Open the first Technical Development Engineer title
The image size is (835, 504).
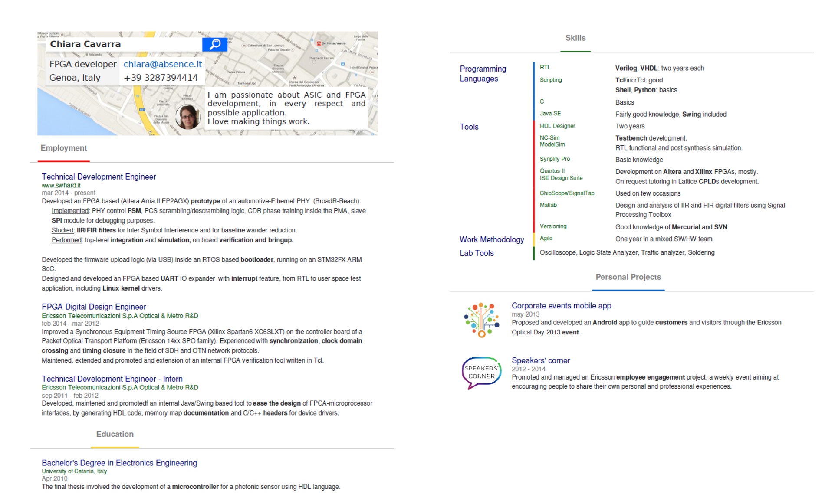point(99,177)
